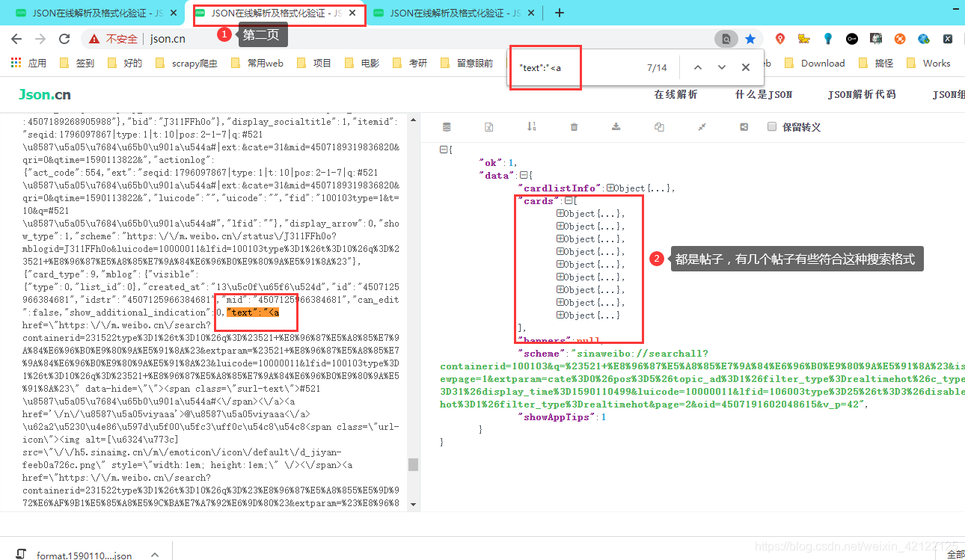Open the Download bookmark folder

(x=815, y=63)
